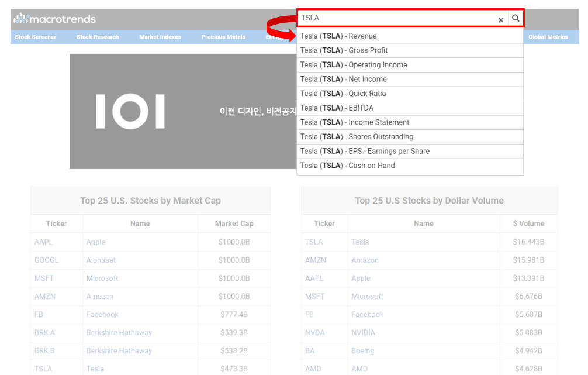
Task: Open Microsoft link in Market Cap table
Action: coord(102,278)
